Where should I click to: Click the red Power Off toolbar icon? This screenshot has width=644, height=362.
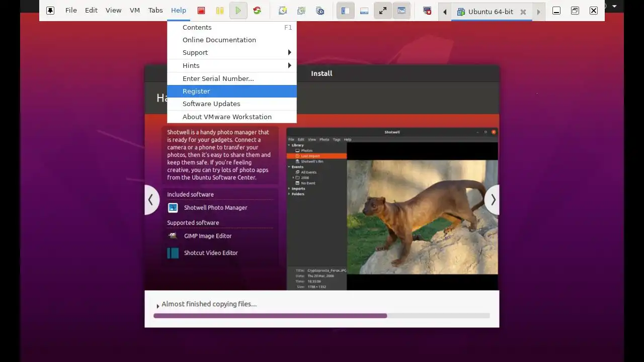(x=201, y=11)
